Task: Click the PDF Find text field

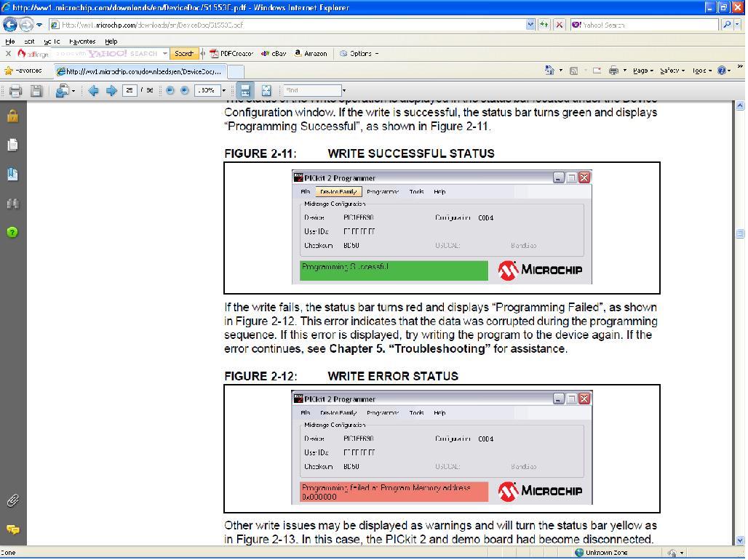Action: pos(312,90)
